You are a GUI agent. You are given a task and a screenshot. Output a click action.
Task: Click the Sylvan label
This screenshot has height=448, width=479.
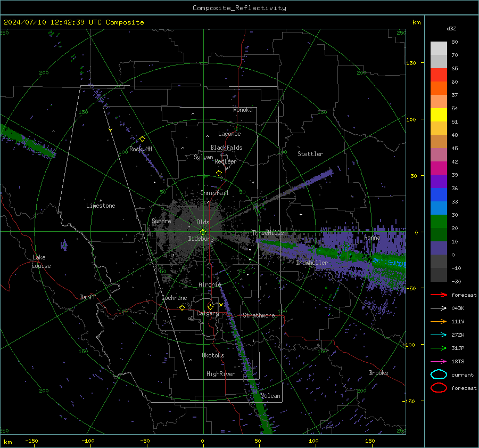coord(203,157)
